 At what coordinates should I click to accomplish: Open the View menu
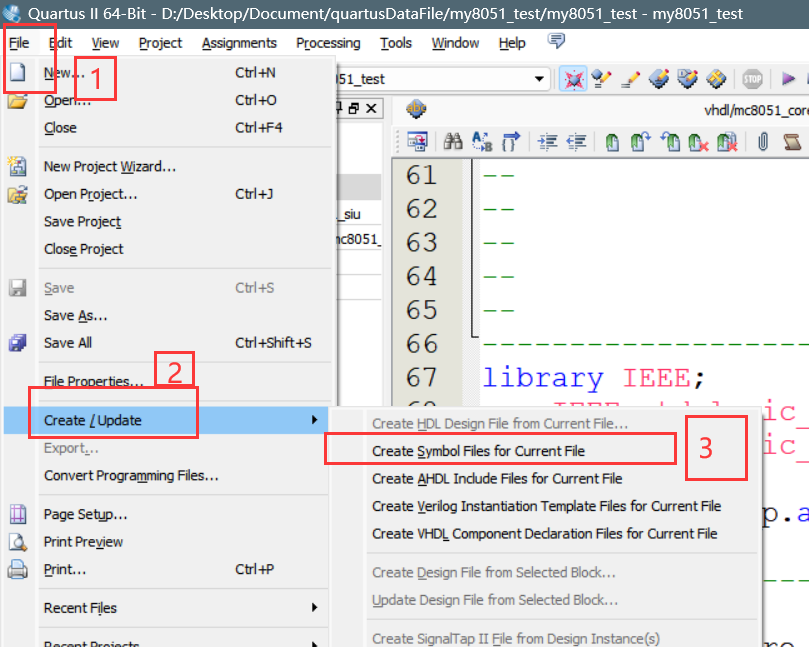(105, 43)
